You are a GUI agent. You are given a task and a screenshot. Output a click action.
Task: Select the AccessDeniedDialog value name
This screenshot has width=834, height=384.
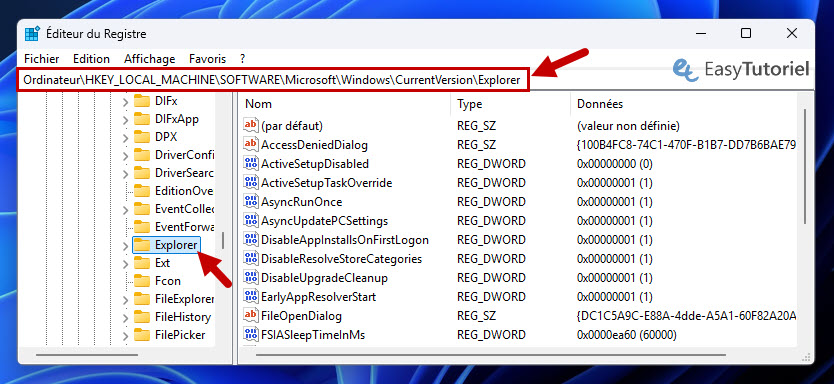tap(314, 145)
